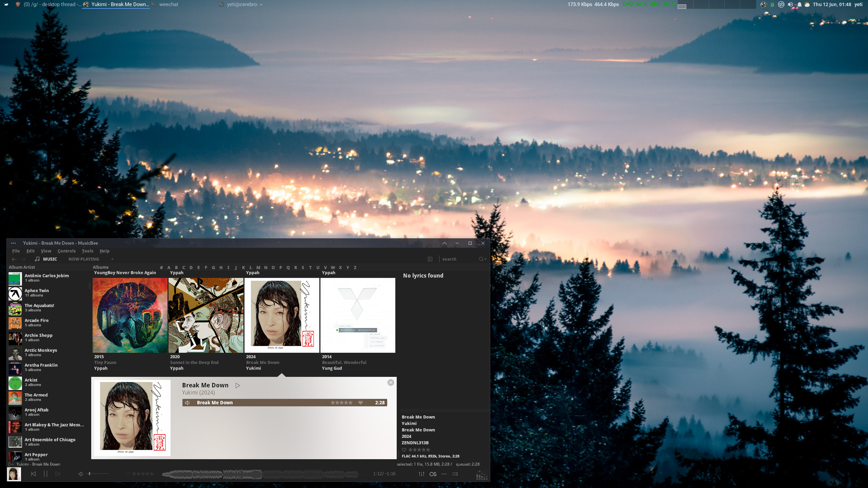The width and height of the screenshot is (868, 488).
Task: Open the Albums header dropdown
Action: tap(101, 267)
